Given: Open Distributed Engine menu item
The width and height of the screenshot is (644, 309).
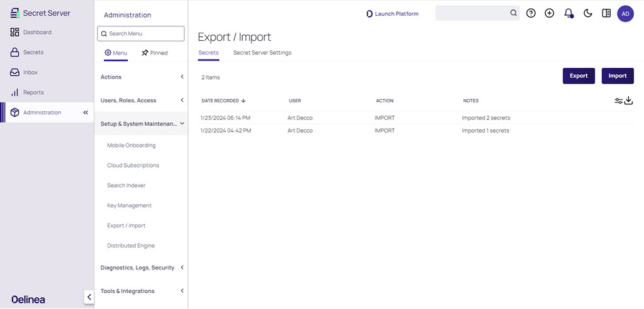Looking at the screenshot, I should pos(131,246).
